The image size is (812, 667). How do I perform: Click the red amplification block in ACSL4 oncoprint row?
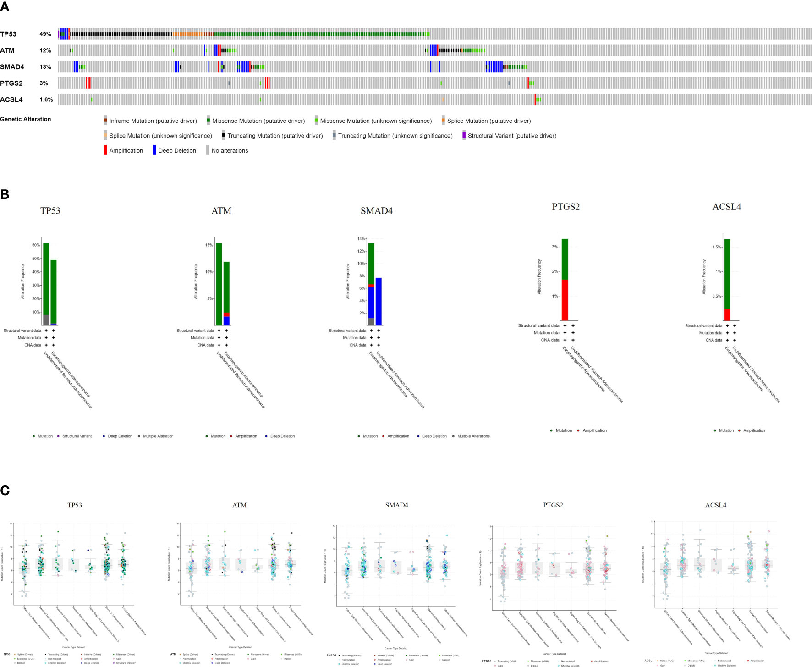535,99
